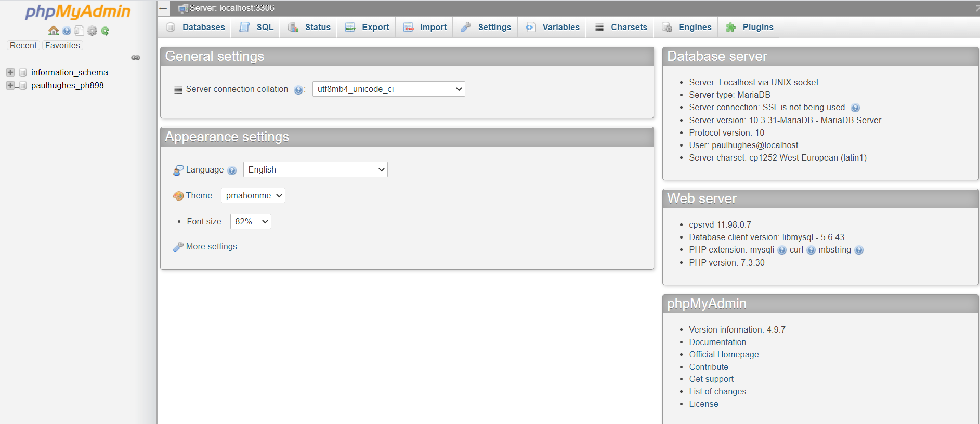
Task: Click help icon beside Server connection collation
Action: click(298, 90)
